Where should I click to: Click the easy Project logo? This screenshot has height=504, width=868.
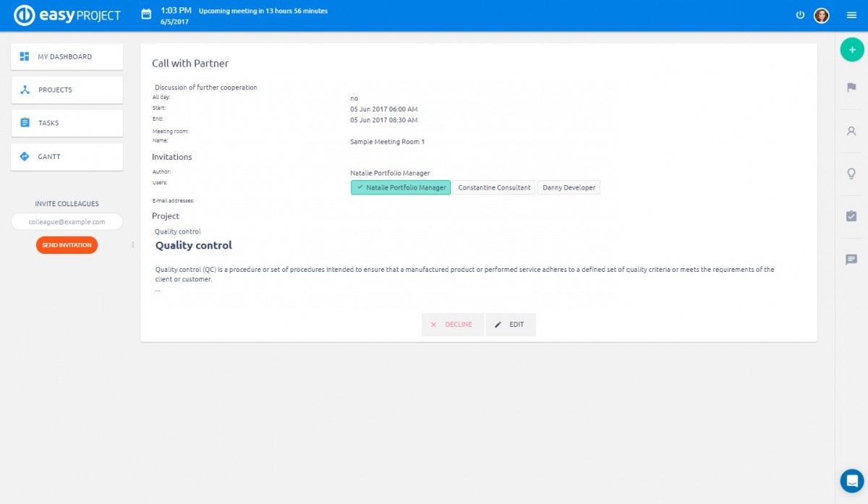(67, 15)
